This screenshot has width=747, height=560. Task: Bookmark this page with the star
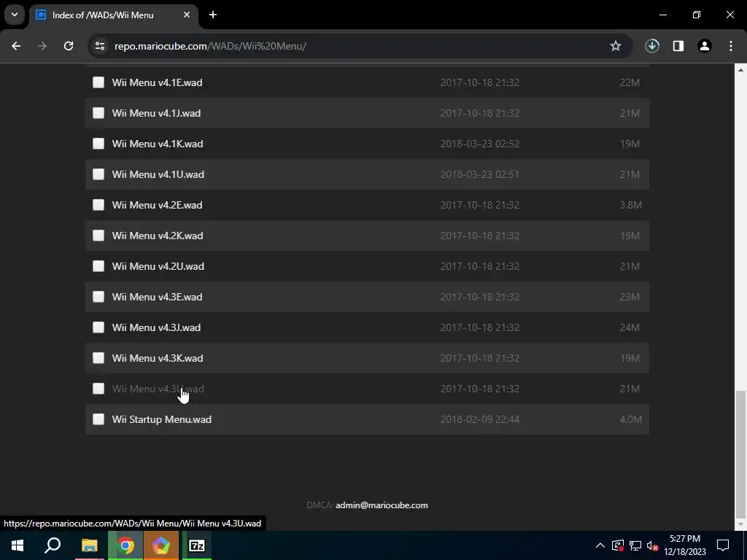616,46
